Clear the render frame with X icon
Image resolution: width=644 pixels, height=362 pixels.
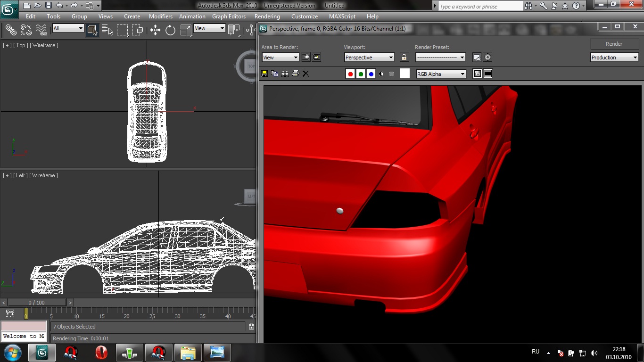click(x=305, y=74)
